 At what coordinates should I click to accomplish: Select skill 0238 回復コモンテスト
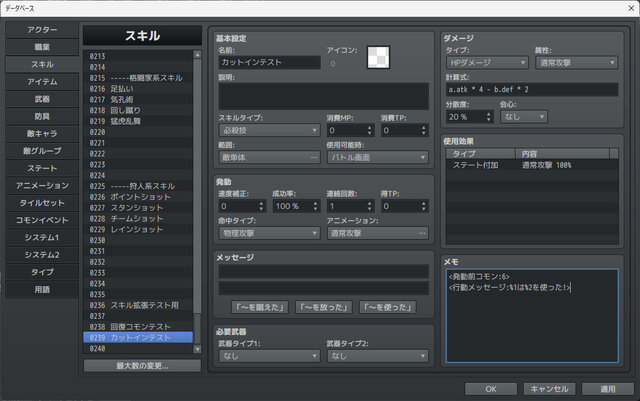(138, 327)
